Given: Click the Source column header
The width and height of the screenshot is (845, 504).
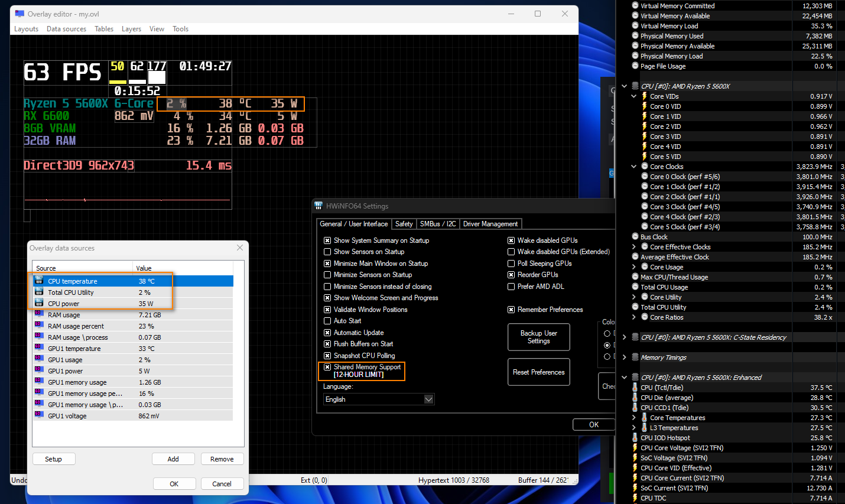Looking at the screenshot, I should point(82,268).
